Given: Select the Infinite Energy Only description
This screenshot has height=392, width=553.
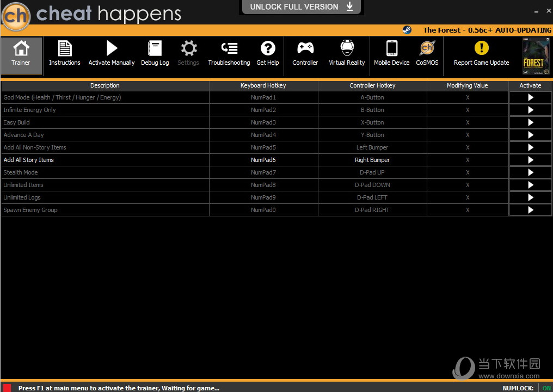Looking at the screenshot, I should pyautogui.click(x=29, y=110).
